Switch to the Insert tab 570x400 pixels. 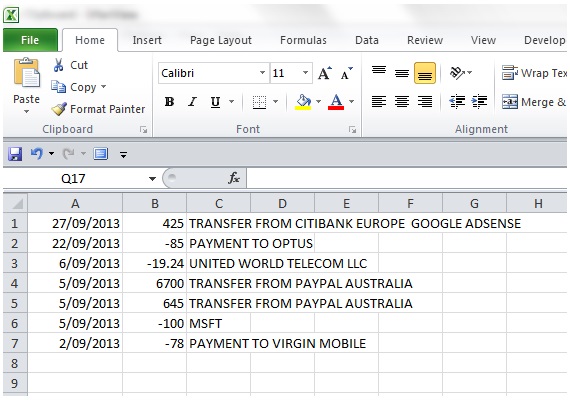coord(147,40)
